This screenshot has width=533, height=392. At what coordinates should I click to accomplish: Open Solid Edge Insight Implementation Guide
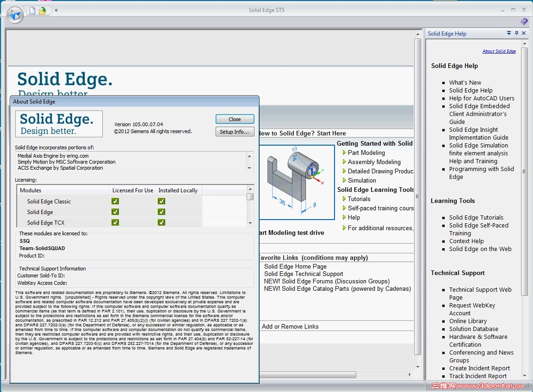point(478,134)
